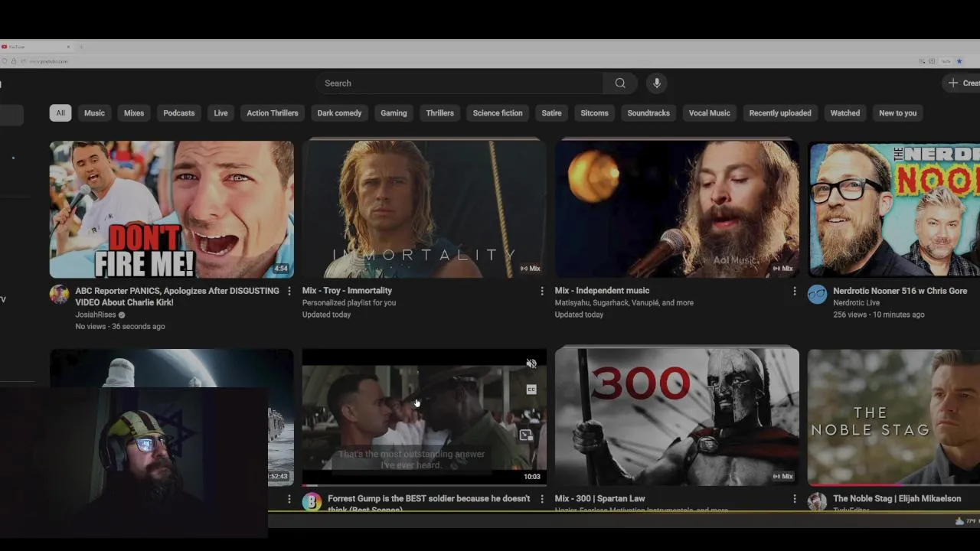The image size is (980, 551).
Task: Open the Independent music mix thumbnail
Action: coord(677,209)
